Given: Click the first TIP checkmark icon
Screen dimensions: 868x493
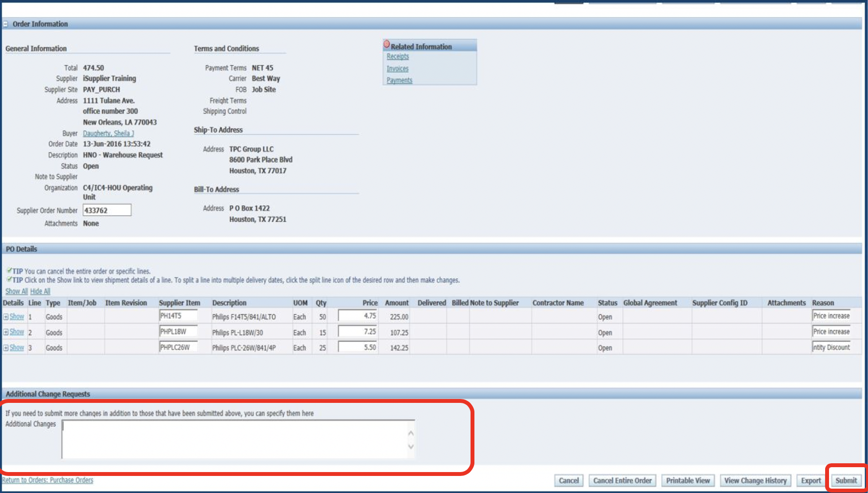Looking at the screenshot, I should click(x=9, y=270).
